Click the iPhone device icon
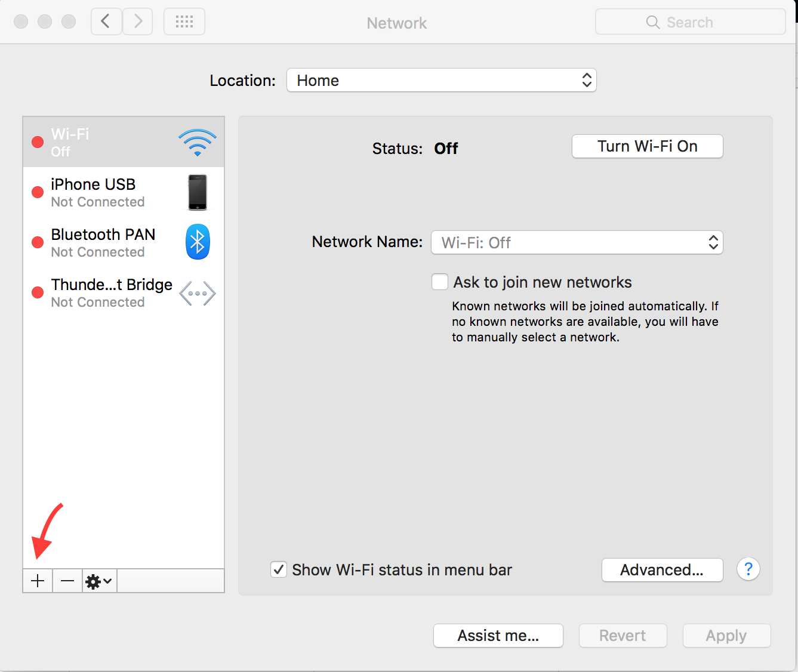This screenshot has height=672, width=798. click(x=198, y=192)
